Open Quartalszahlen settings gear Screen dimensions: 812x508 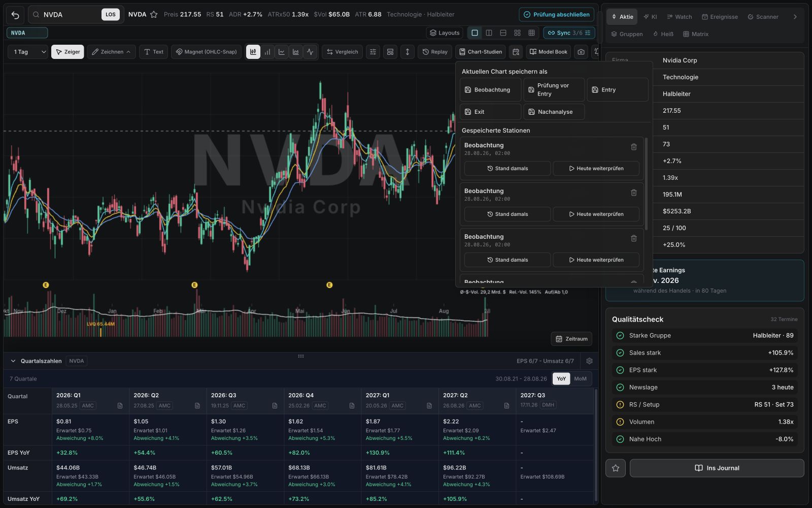tap(589, 361)
